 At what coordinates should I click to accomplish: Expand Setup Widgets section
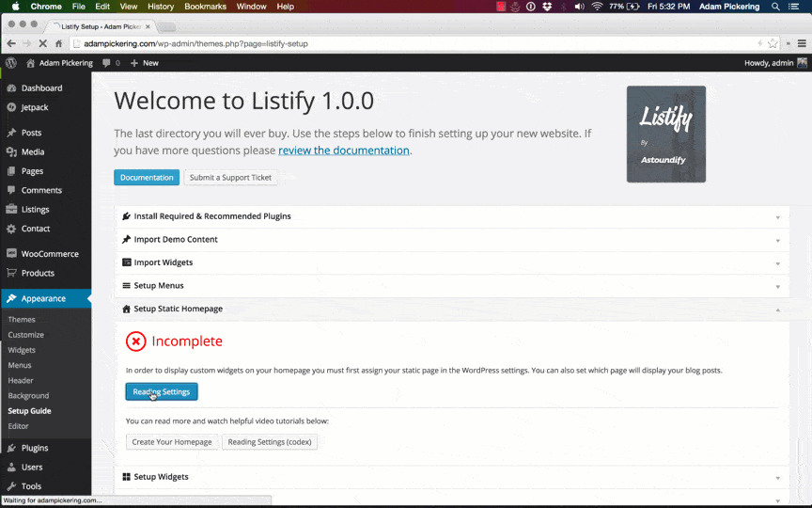click(452, 477)
